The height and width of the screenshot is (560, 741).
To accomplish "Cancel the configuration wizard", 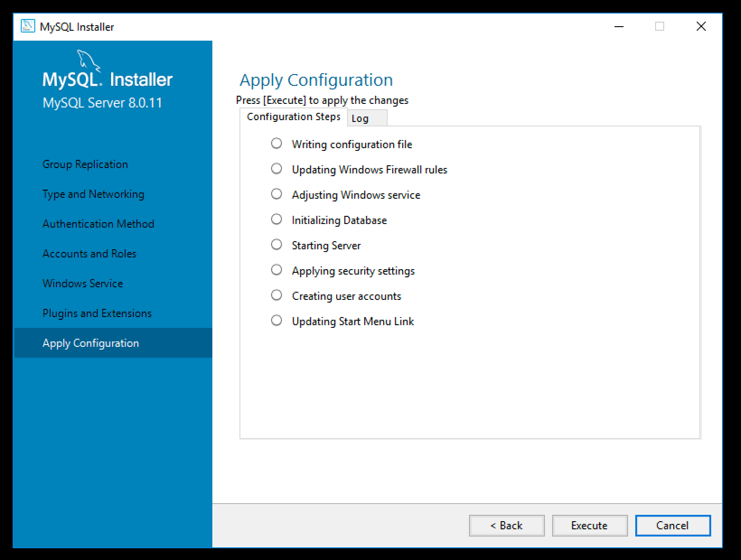I will [672, 526].
